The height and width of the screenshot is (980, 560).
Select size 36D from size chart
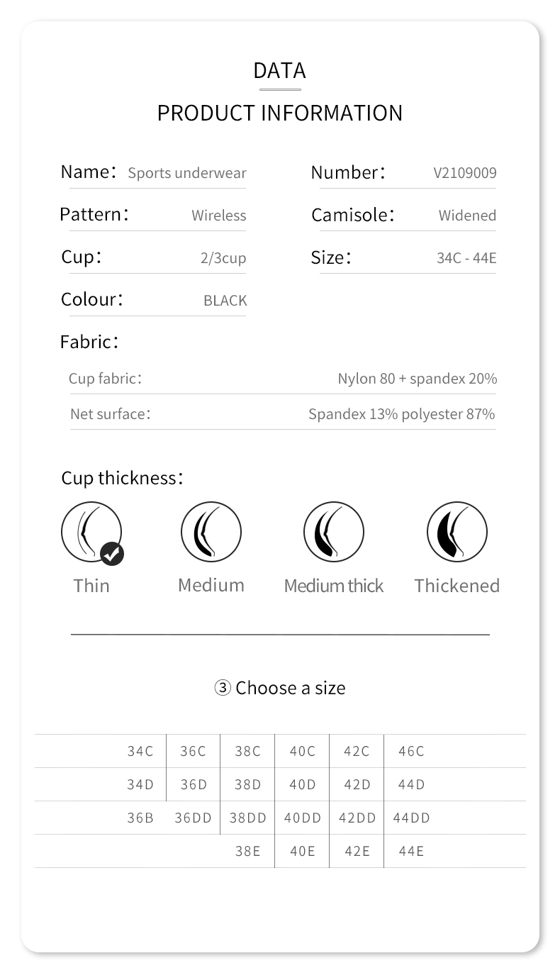(194, 785)
